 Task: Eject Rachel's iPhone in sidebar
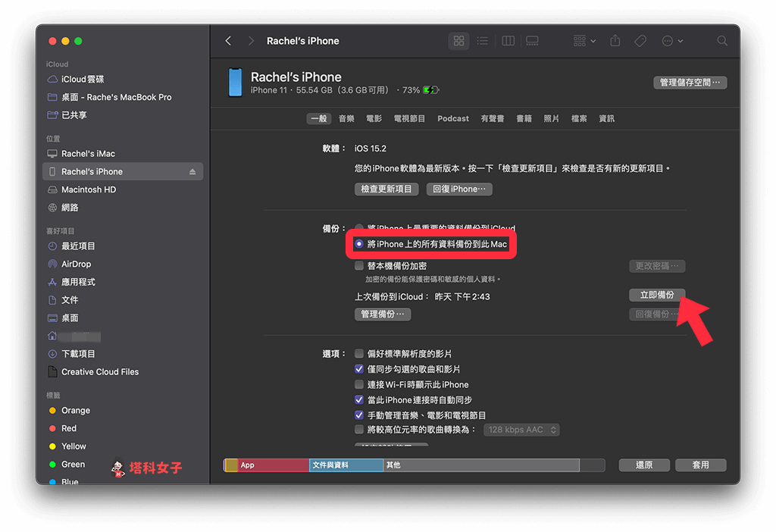point(192,172)
